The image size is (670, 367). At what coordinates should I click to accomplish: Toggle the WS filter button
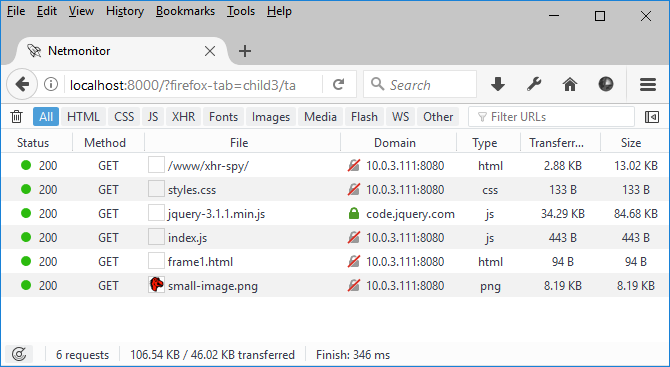click(x=400, y=117)
